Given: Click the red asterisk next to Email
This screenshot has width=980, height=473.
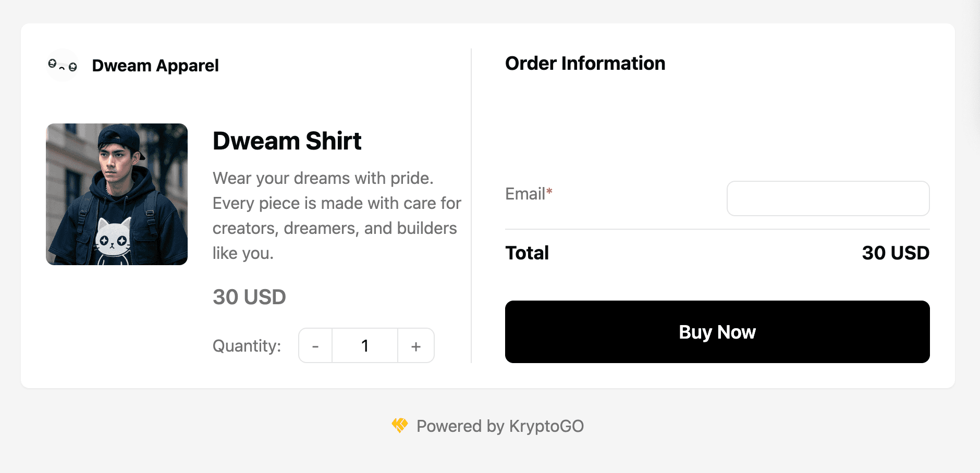Looking at the screenshot, I should tap(550, 191).
